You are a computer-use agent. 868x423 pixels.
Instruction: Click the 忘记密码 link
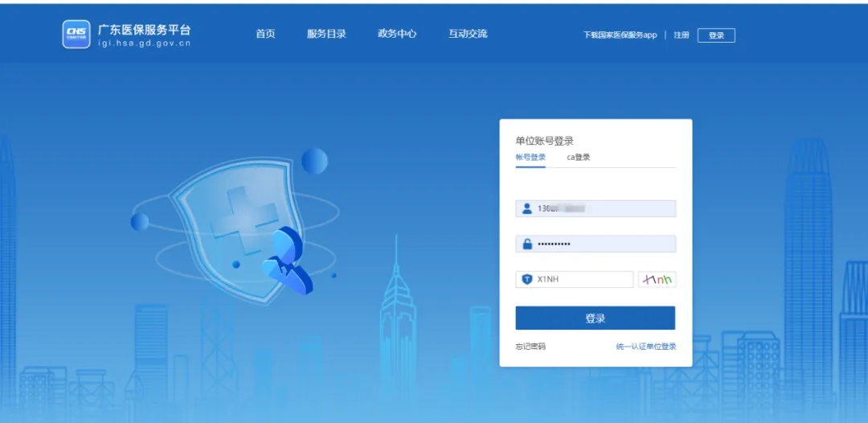530,347
